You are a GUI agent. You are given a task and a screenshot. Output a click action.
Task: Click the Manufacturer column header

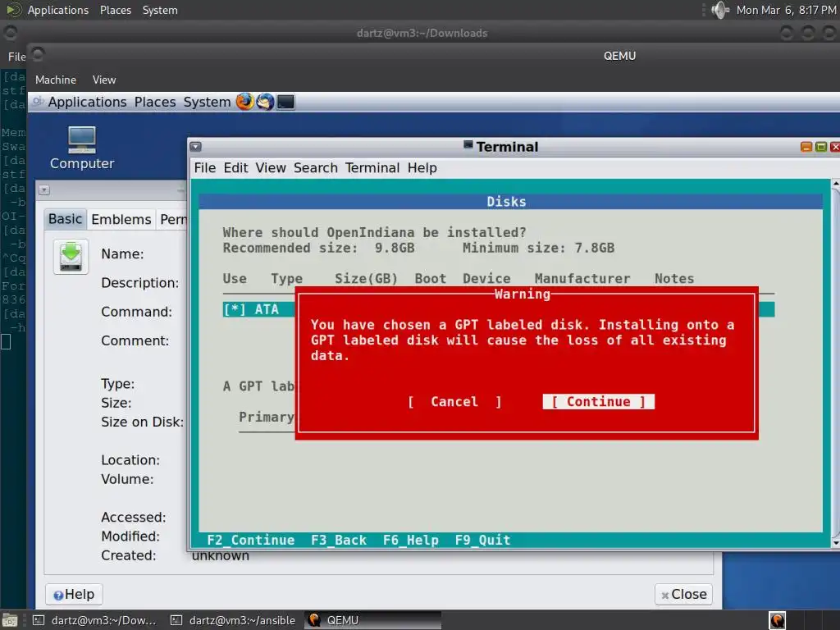(582, 279)
